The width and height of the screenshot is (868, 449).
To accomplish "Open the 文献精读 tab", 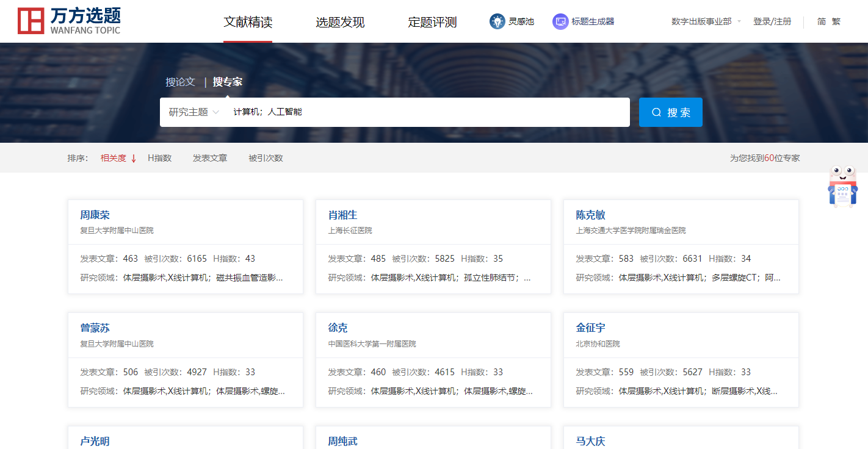I will click(x=248, y=23).
